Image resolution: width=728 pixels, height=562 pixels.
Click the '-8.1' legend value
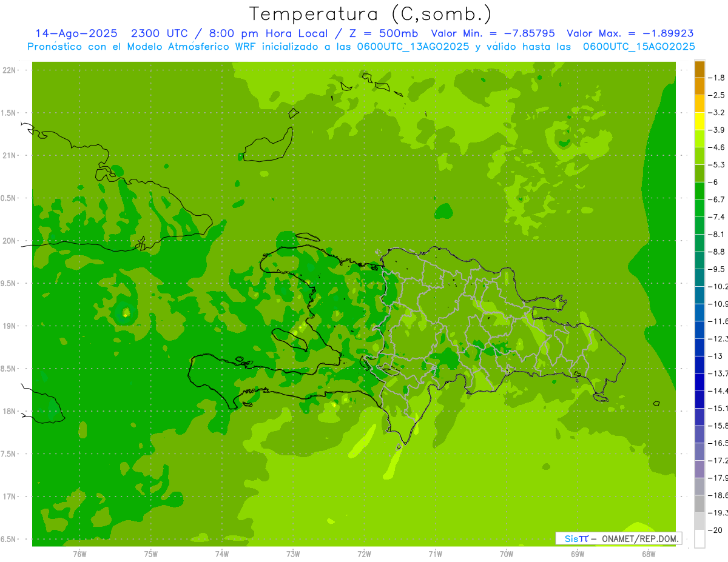(716, 234)
